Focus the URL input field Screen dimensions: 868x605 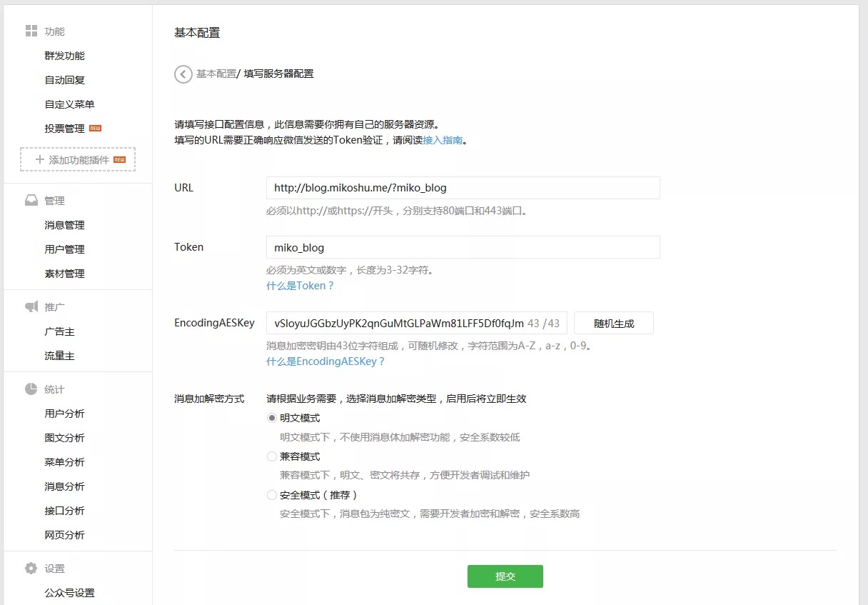tap(463, 188)
